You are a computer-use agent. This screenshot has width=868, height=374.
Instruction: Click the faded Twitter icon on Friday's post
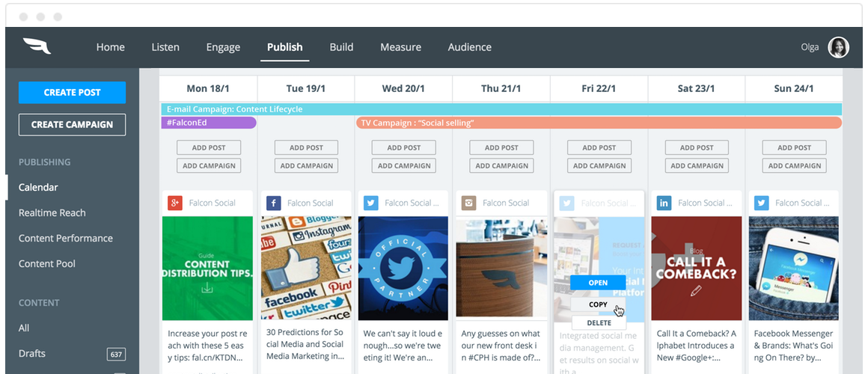pyautogui.click(x=566, y=203)
